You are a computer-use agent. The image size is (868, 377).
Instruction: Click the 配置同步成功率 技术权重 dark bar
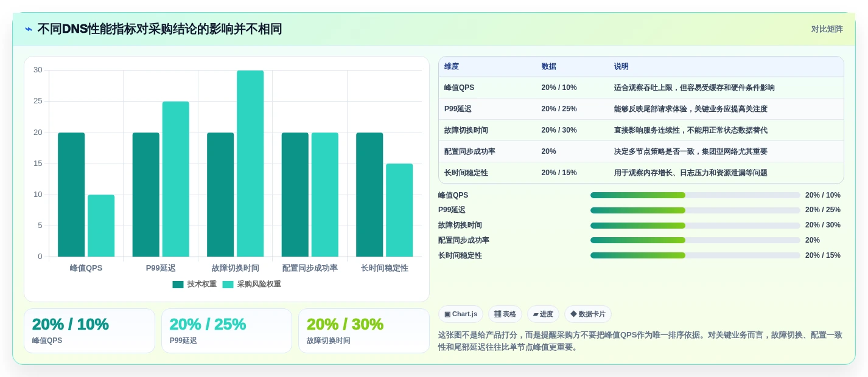pyautogui.click(x=295, y=195)
